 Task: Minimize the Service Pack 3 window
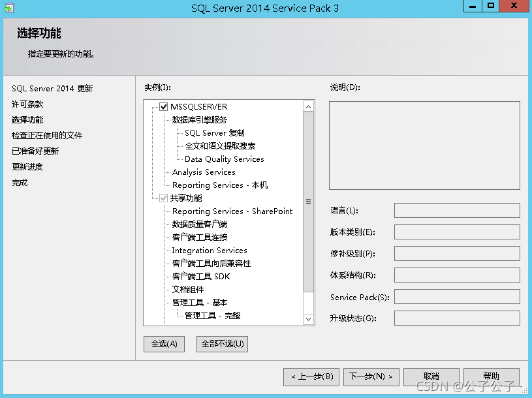473,6
